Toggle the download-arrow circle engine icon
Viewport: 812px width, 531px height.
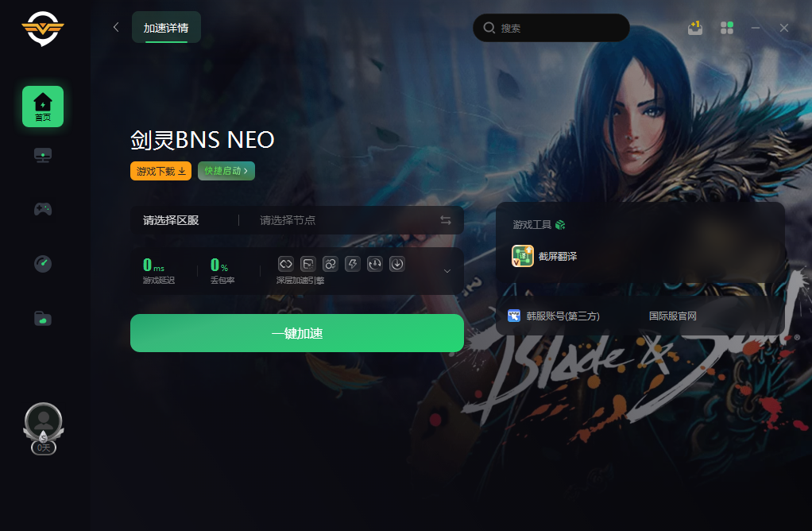397,264
